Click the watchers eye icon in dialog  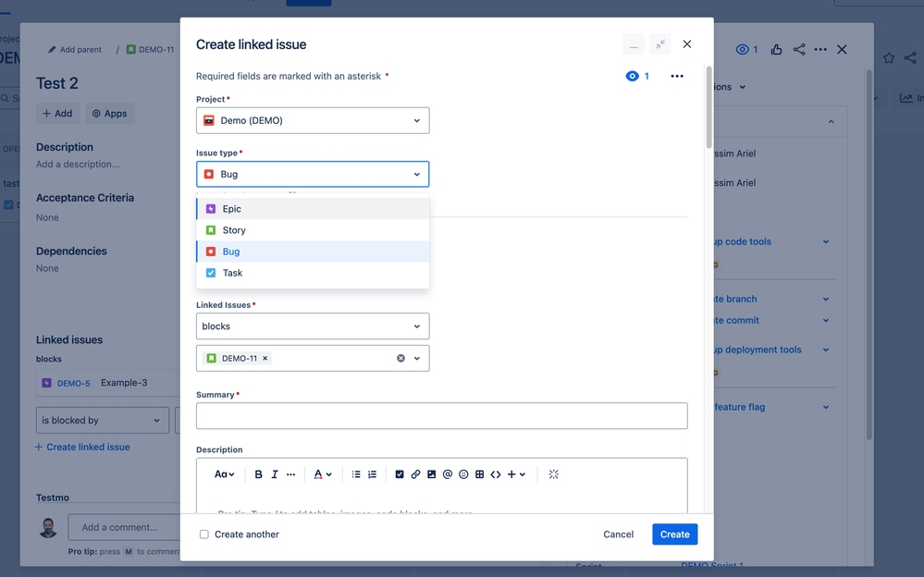tap(632, 76)
